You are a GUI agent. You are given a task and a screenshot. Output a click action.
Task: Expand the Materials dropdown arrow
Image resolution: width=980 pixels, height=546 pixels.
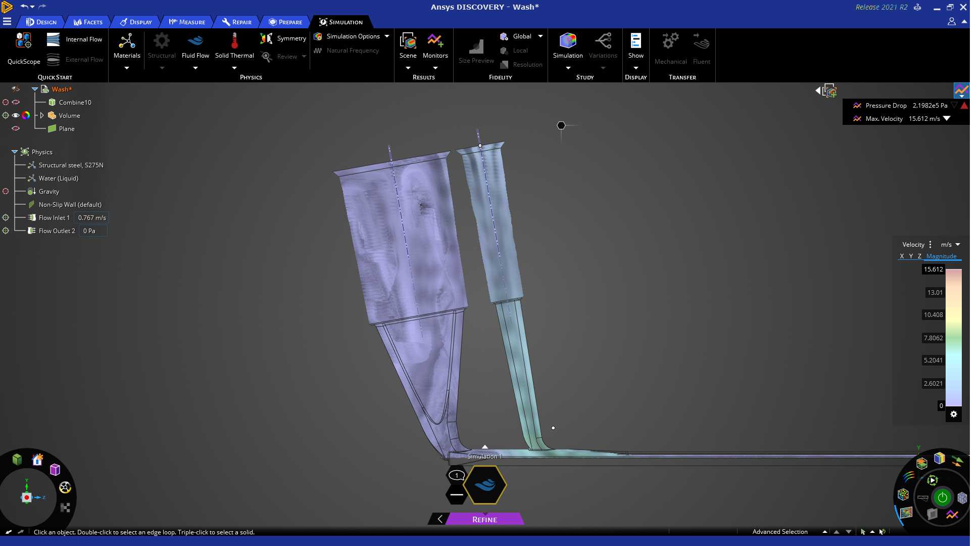[x=127, y=68]
